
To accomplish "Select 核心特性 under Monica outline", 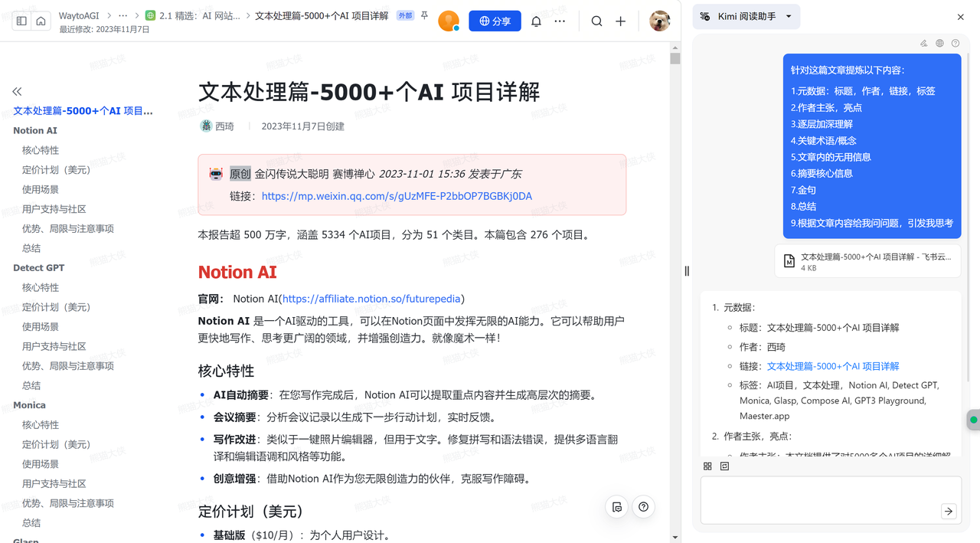I will 41,425.
